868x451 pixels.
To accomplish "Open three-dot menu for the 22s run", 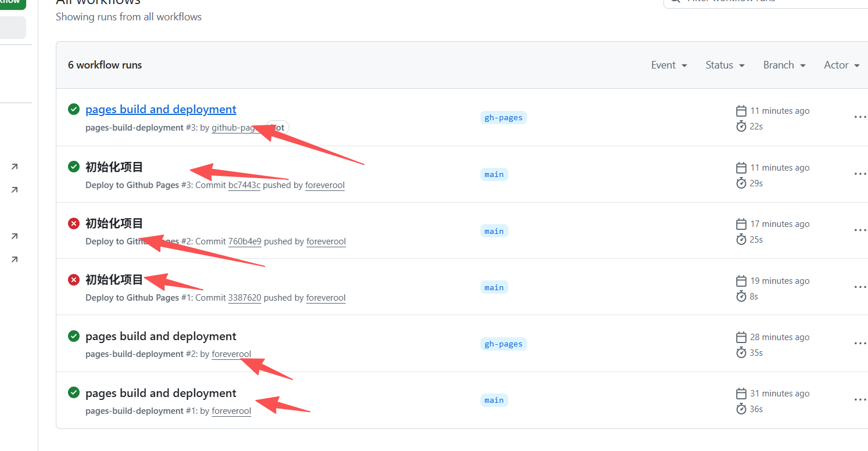I will 860,117.
